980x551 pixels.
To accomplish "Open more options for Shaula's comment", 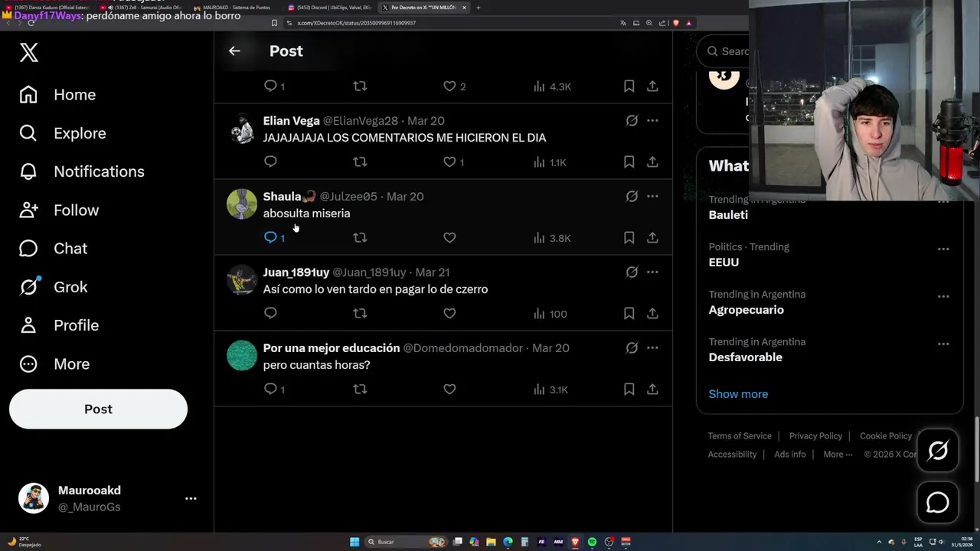I will coord(652,196).
